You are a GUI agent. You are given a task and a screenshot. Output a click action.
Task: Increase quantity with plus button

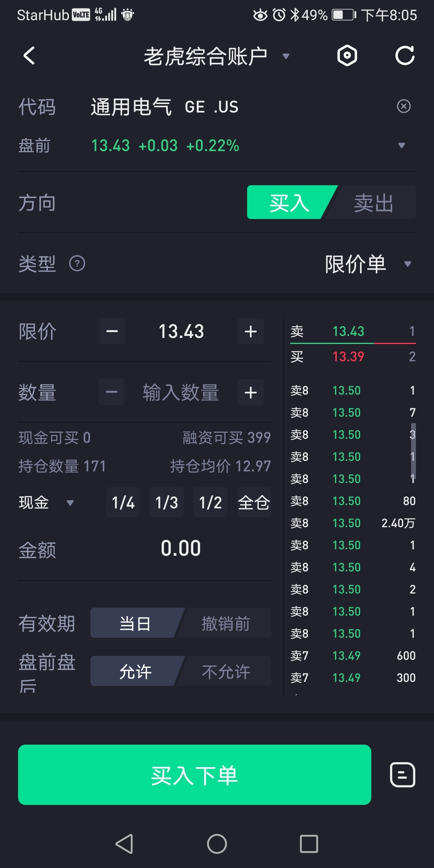[x=251, y=392]
